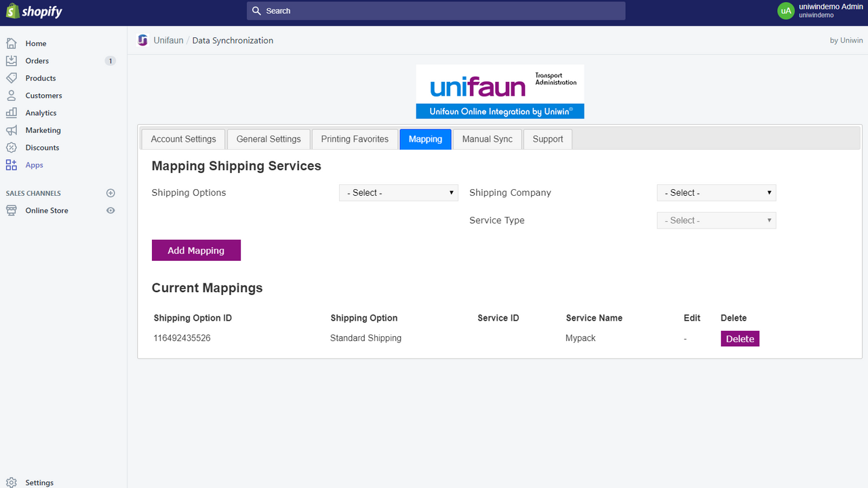Open the Service Type dropdown
Viewport: 868px width, 488px height.
click(x=716, y=220)
